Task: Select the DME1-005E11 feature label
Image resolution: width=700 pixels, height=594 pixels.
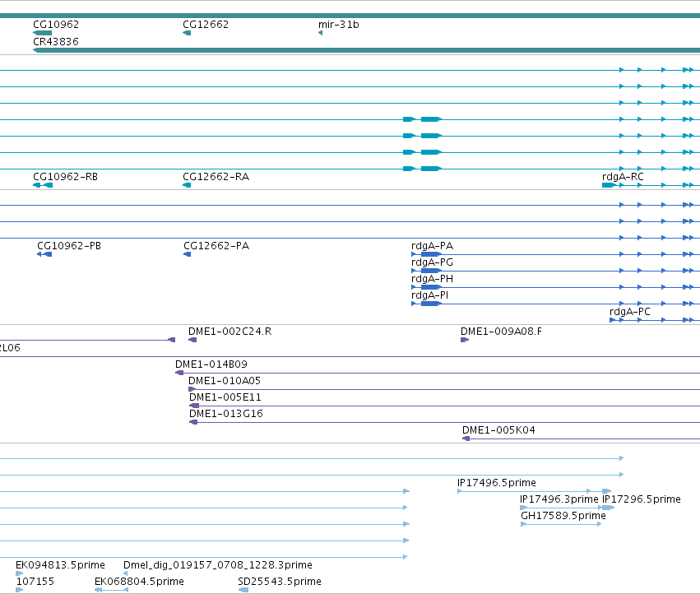Action: tap(225, 397)
